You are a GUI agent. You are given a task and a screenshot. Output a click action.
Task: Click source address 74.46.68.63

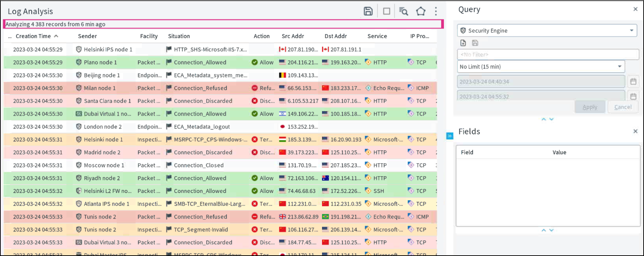point(301,191)
